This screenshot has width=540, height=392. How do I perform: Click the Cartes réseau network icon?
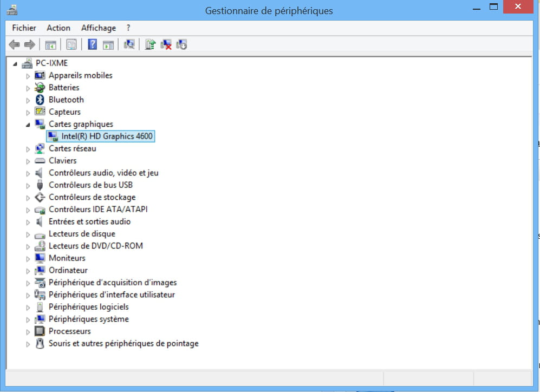pos(40,149)
